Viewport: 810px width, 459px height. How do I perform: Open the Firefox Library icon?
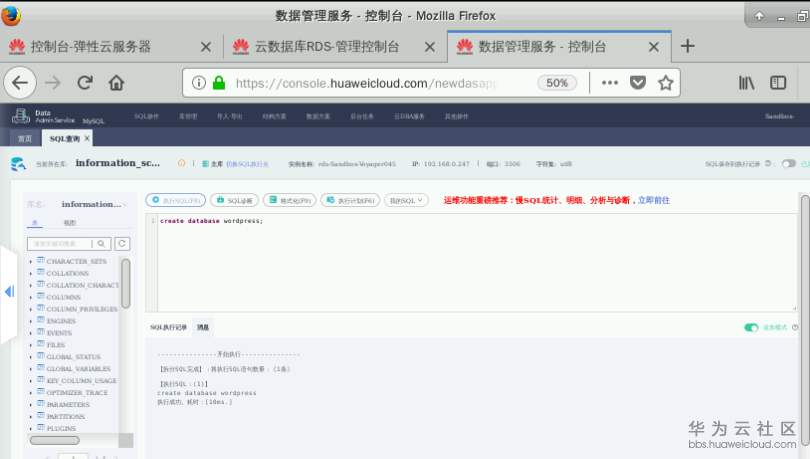tap(746, 83)
